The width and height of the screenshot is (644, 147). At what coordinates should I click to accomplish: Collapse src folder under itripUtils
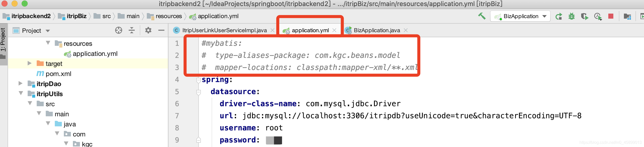click(x=30, y=103)
